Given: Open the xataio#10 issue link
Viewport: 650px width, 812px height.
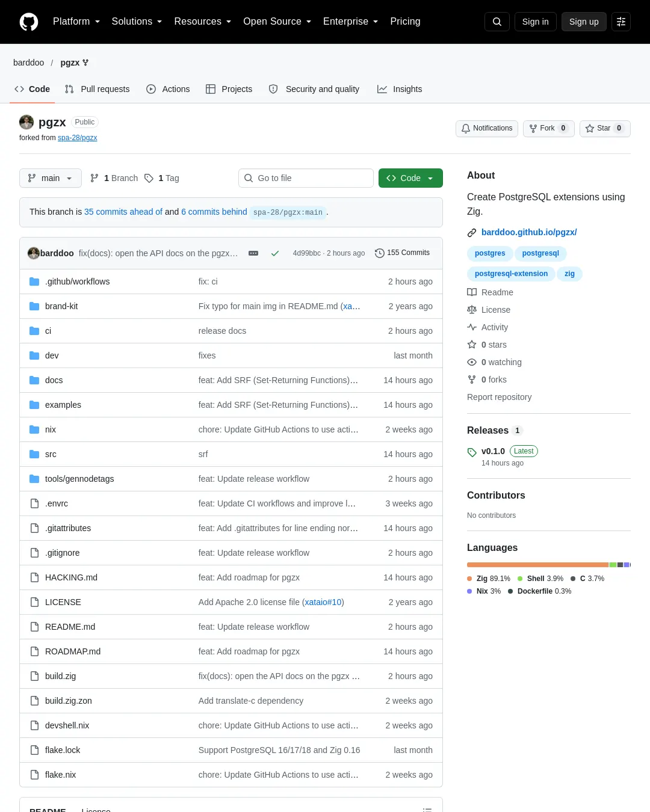Looking at the screenshot, I should [x=323, y=602].
